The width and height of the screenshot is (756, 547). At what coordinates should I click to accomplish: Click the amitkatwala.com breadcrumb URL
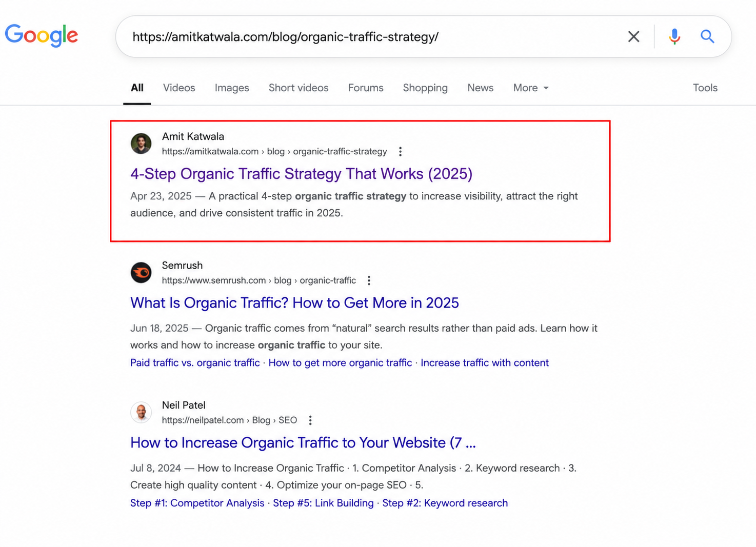pyautogui.click(x=274, y=151)
